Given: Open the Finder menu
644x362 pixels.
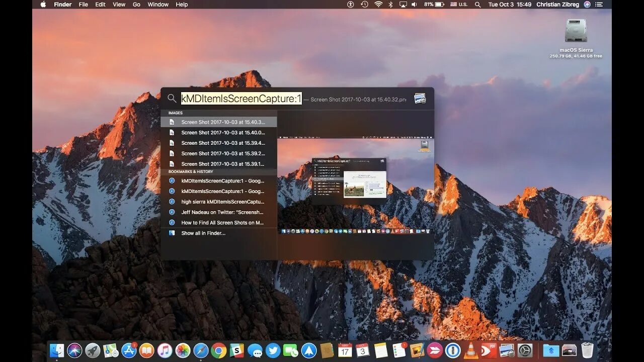Looking at the screenshot, I should [63, 4].
